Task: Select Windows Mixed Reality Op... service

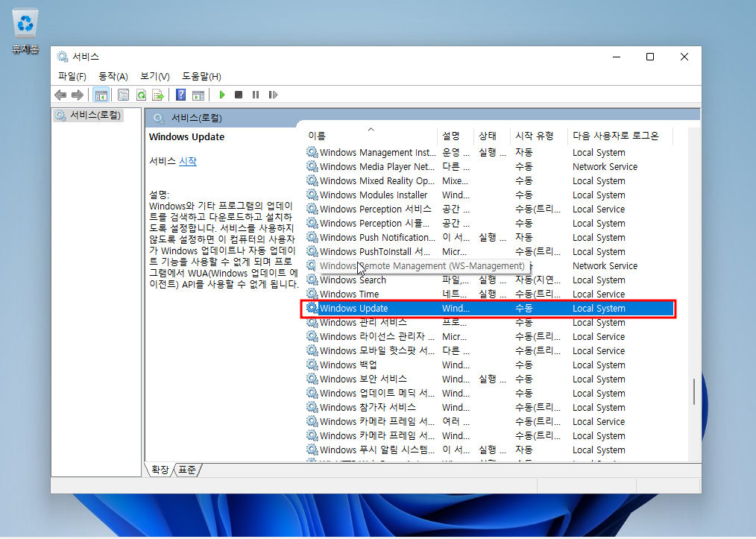Action: click(489, 181)
